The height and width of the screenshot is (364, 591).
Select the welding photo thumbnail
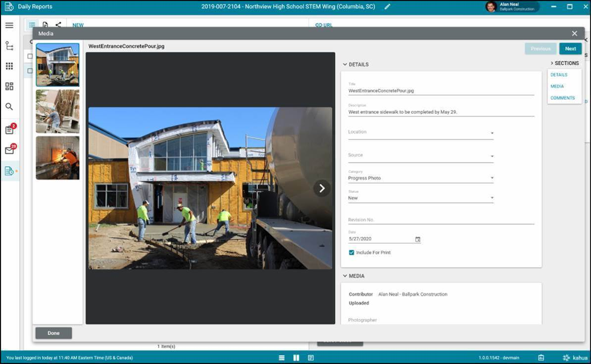tap(57, 158)
